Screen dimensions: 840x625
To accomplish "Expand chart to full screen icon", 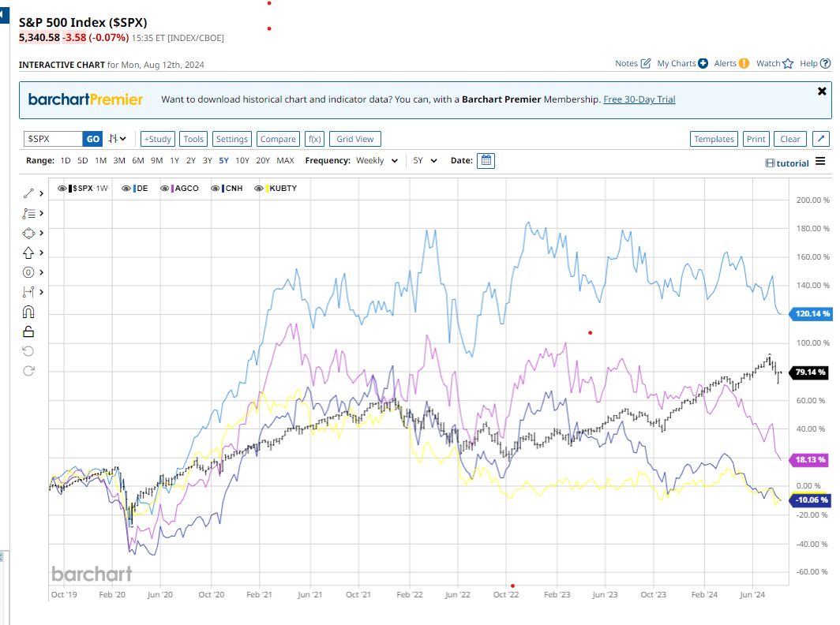I will (821, 139).
